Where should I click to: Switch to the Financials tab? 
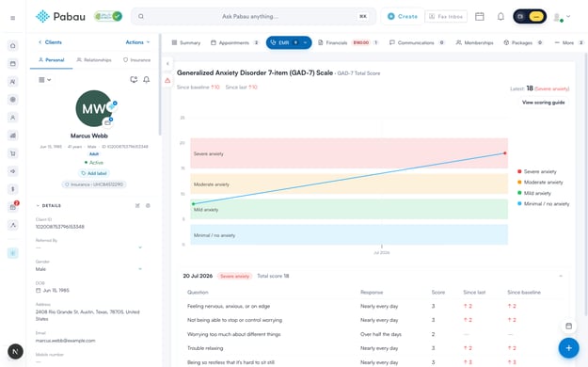(348, 42)
